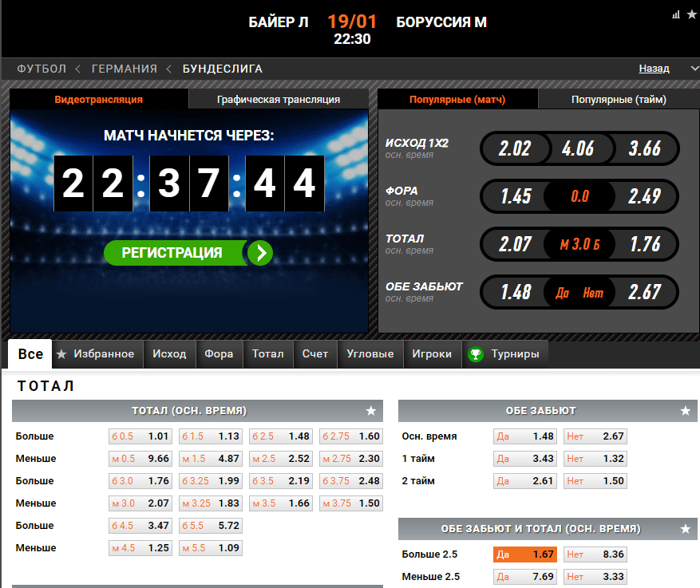Select Больше б 3.75 at 2.48

coord(351,481)
